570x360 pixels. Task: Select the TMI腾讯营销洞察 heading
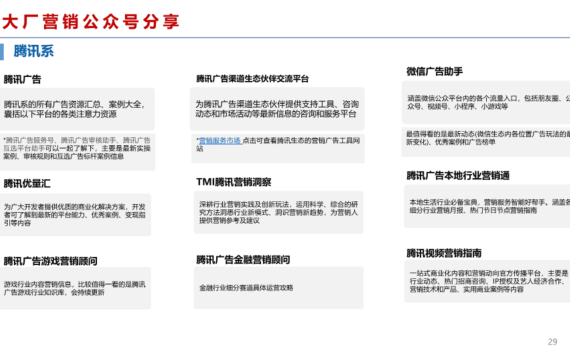click(234, 182)
